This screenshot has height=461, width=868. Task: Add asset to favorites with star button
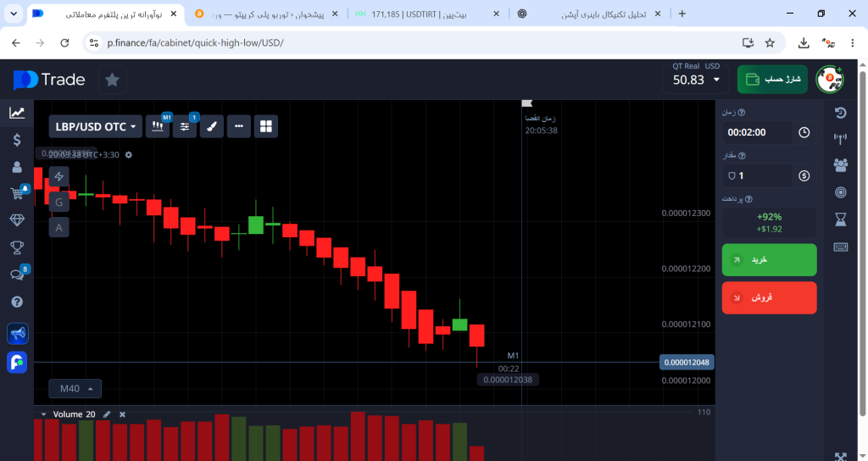pyautogui.click(x=113, y=80)
